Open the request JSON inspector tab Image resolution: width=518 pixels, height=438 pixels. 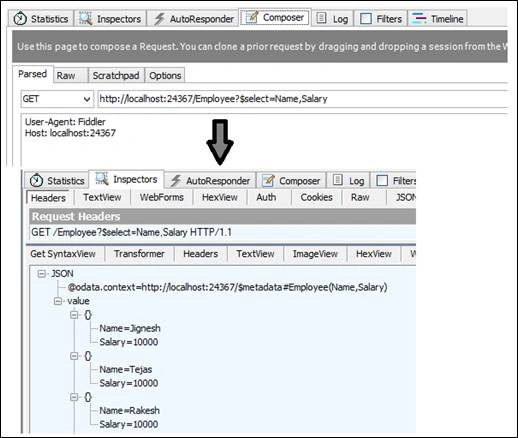point(405,197)
